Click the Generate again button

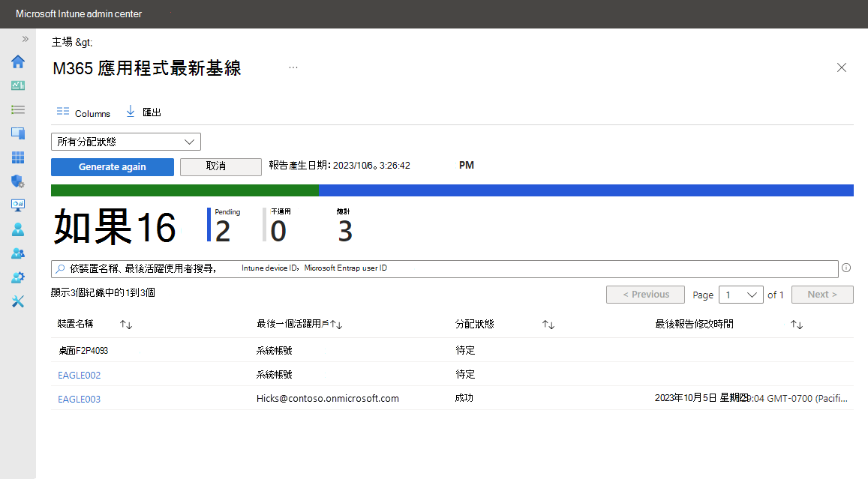[x=113, y=167]
